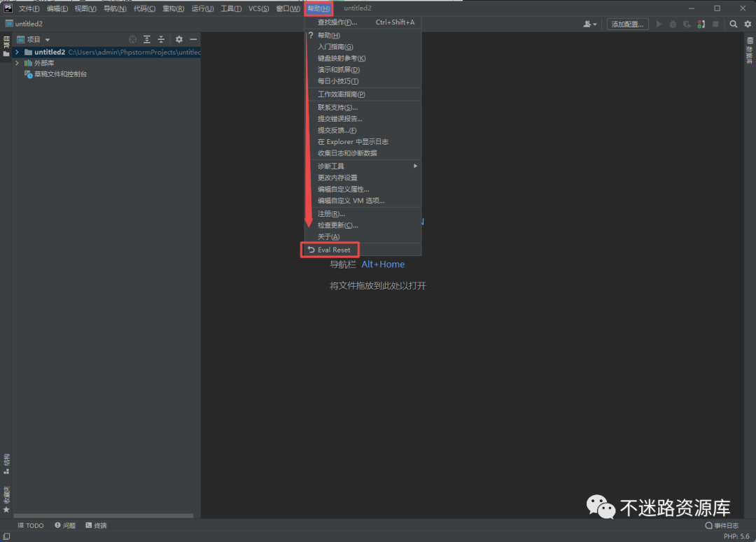This screenshot has width=756, height=542.
Task: Choose 每日小技巧(T) menu entry
Action: (363, 81)
